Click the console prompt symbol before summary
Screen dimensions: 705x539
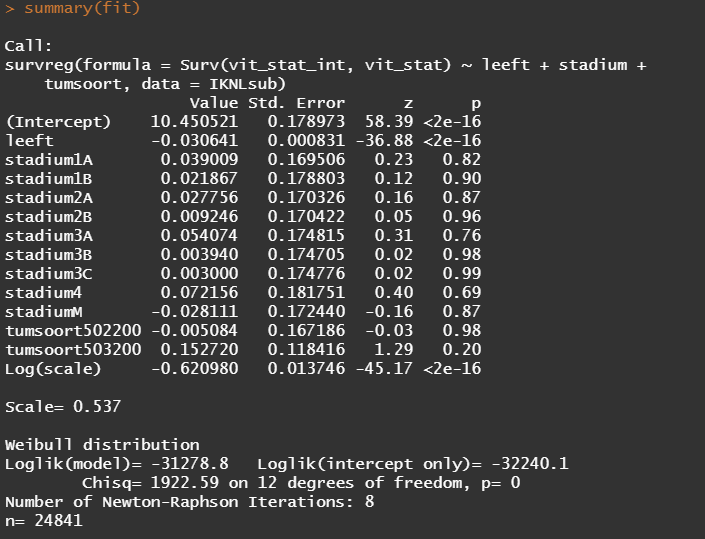click(10, 9)
